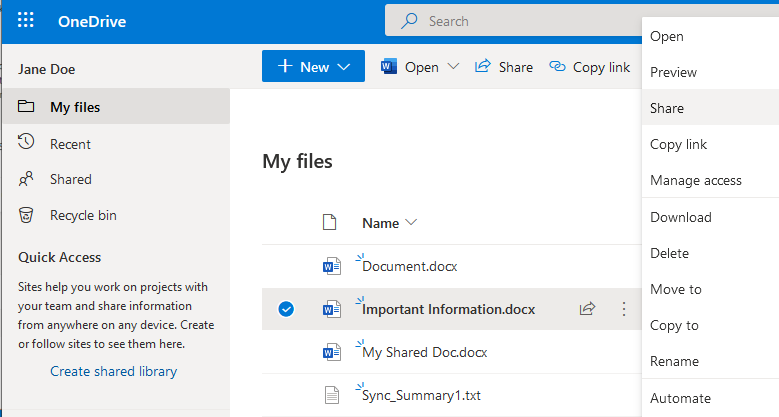This screenshot has height=417, width=779.
Task: Open the file named Sync_Summary1.txt
Action: click(x=421, y=396)
